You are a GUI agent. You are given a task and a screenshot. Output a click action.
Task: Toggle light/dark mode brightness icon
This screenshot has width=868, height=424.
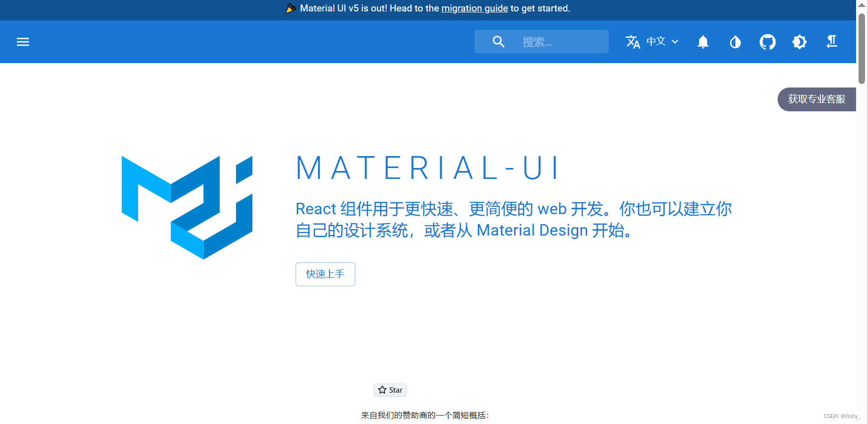click(799, 42)
